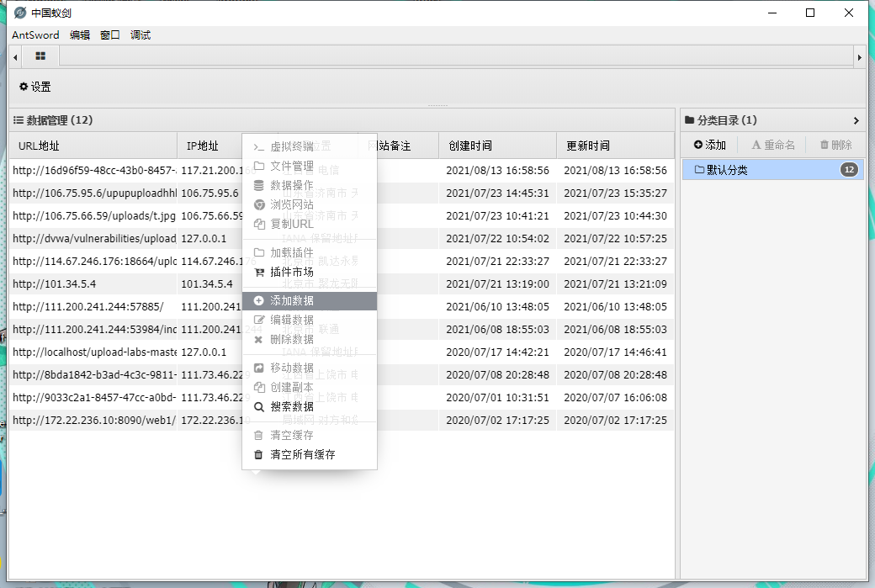
Task: Select the 默认分类 category row
Action: (773, 170)
